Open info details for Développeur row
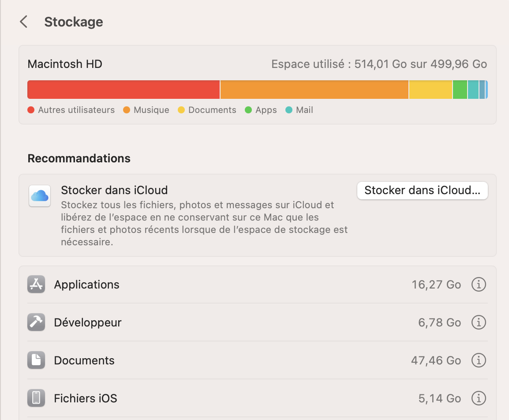 tap(479, 322)
